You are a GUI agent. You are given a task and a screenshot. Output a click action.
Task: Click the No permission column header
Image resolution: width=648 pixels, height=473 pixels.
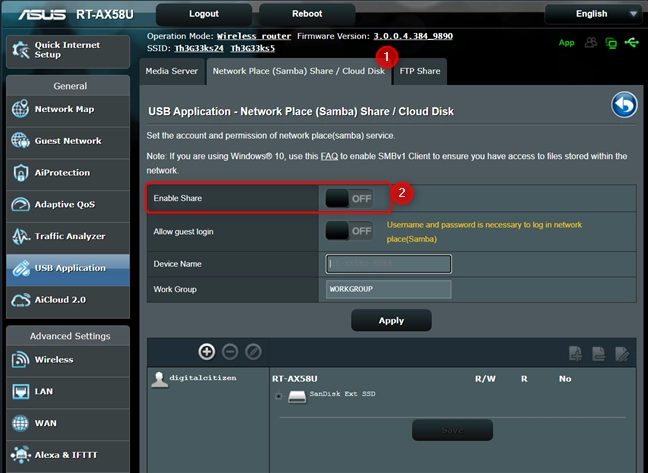pos(565,379)
